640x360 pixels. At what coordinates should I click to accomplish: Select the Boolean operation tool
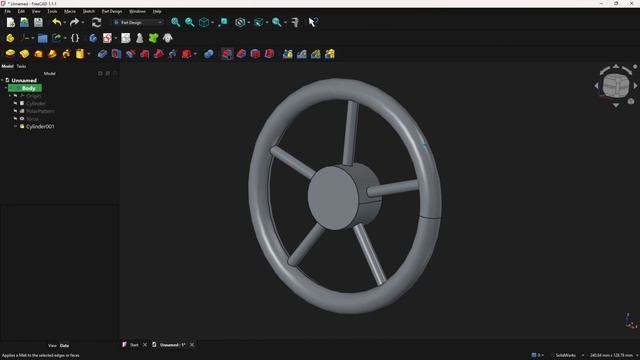tap(209, 54)
